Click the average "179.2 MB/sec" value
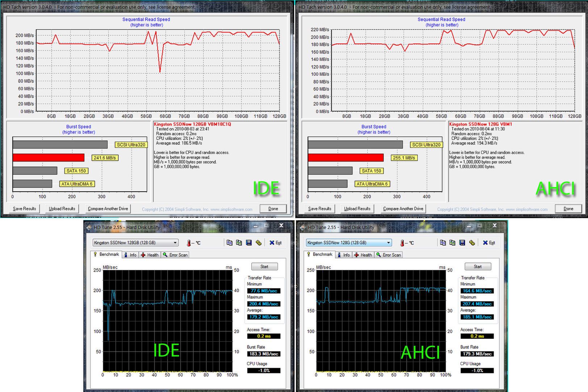Screen dimensions: 588x392 tap(264, 317)
